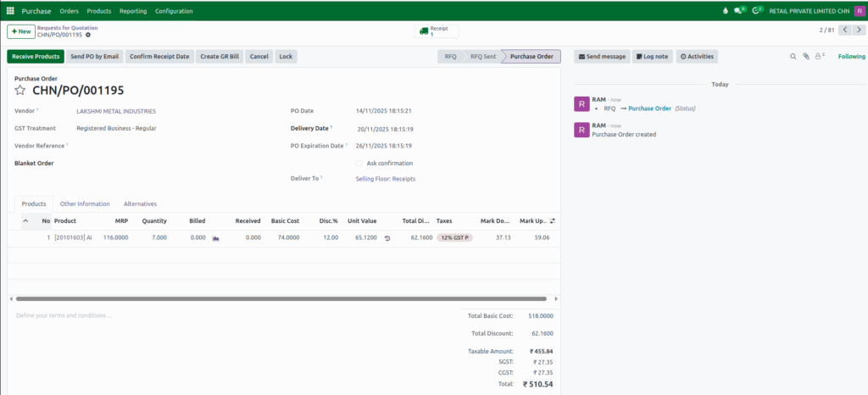Viewport: 868px width, 395px height.
Task: Switch to Other Information tab
Action: click(x=85, y=203)
